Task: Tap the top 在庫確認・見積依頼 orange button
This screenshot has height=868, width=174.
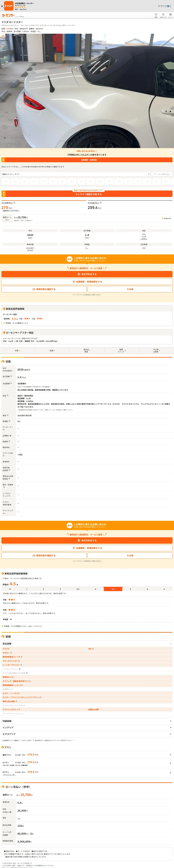Action: coord(87,160)
